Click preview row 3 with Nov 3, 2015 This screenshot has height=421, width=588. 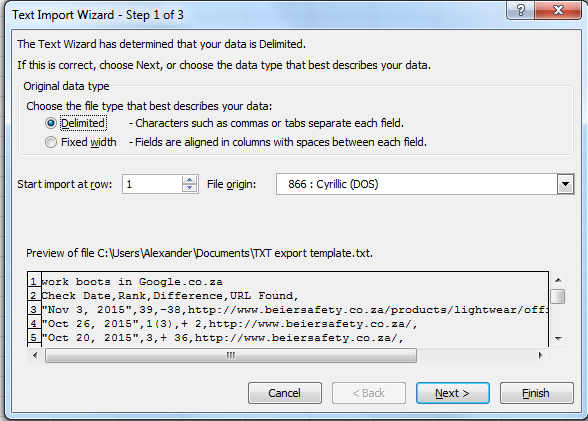(x=295, y=310)
